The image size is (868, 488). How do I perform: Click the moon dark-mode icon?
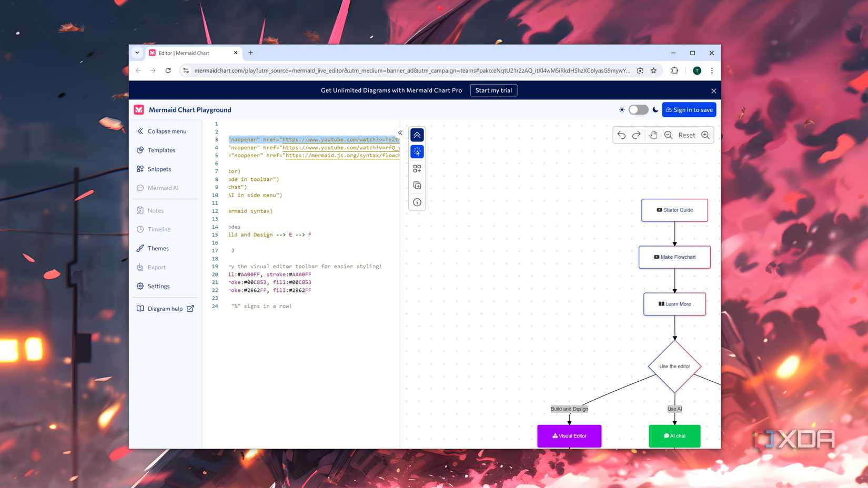pos(655,110)
